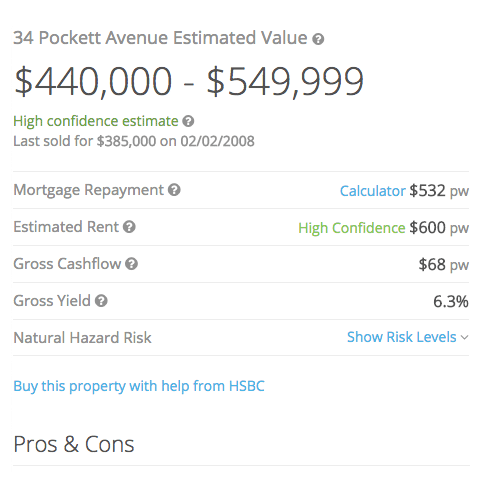Click the High confidence estimate text
The image size is (480, 480).
coord(96,121)
